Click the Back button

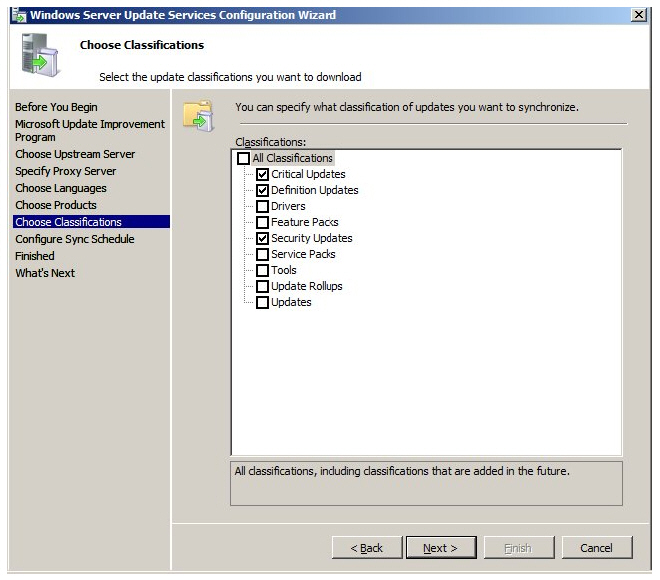tap(367, 548)
